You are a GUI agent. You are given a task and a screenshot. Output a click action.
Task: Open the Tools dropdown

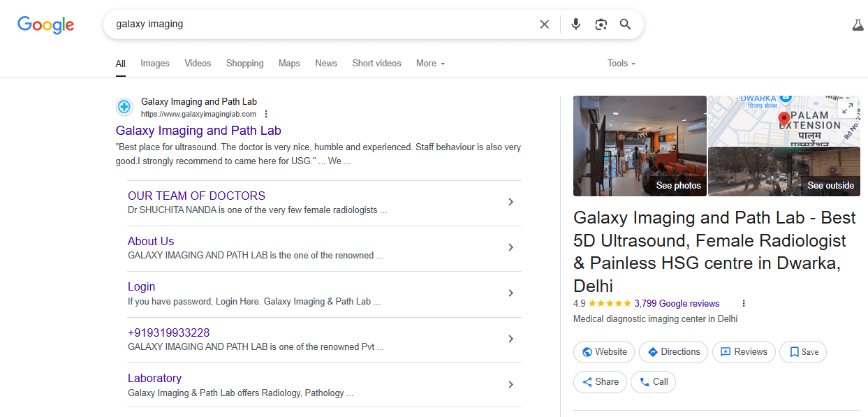[621, 64]
